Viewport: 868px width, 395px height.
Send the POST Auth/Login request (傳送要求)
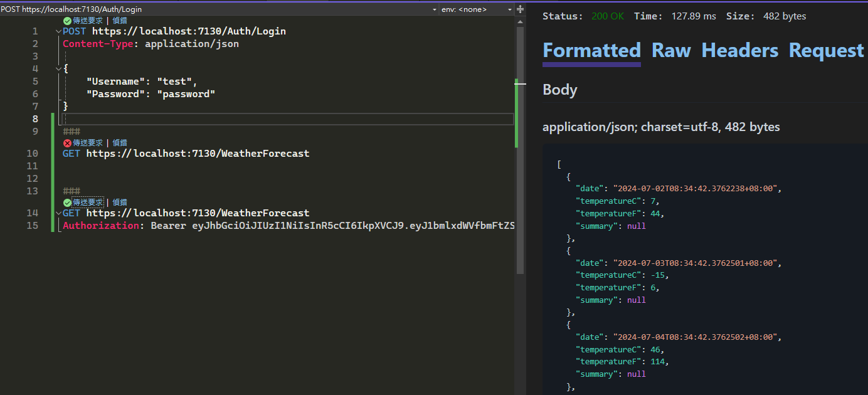87,20
